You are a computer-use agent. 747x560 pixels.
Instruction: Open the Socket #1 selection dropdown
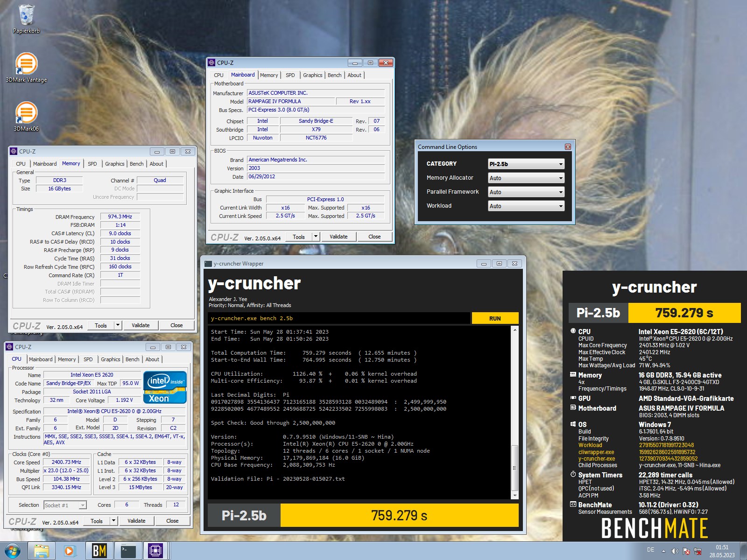(65, 505)
